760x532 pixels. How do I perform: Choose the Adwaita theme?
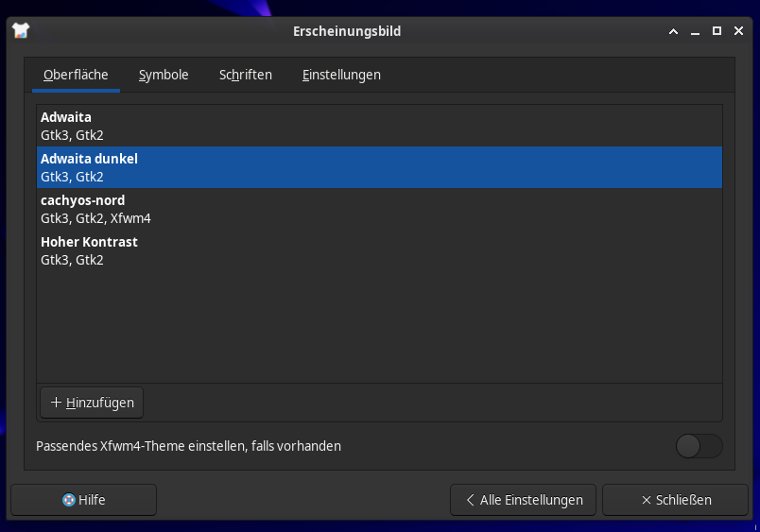tap(379, 126)
